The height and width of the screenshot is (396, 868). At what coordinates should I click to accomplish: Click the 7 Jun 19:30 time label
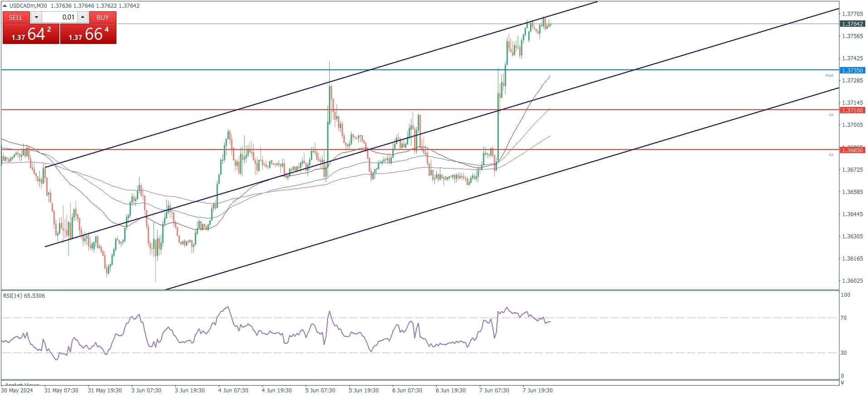tap(538, 391)
